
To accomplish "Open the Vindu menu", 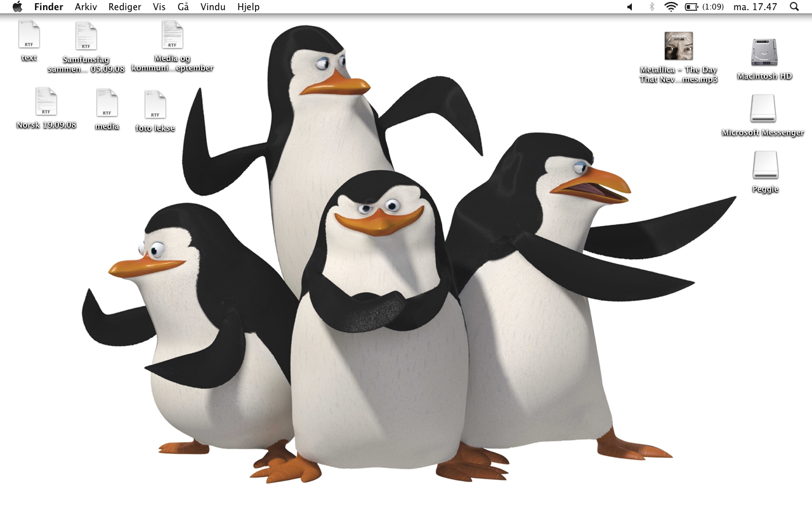I will pos(213,7).
